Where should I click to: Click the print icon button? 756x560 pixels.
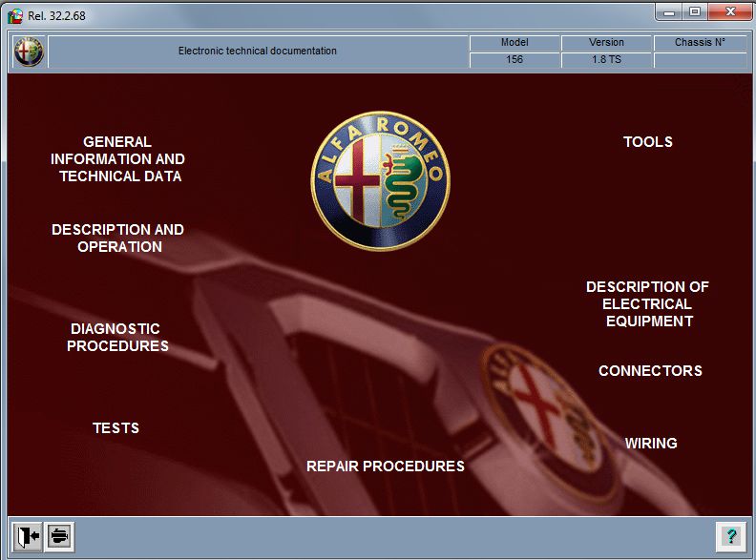pyautogui.click(x=59, y=536)
